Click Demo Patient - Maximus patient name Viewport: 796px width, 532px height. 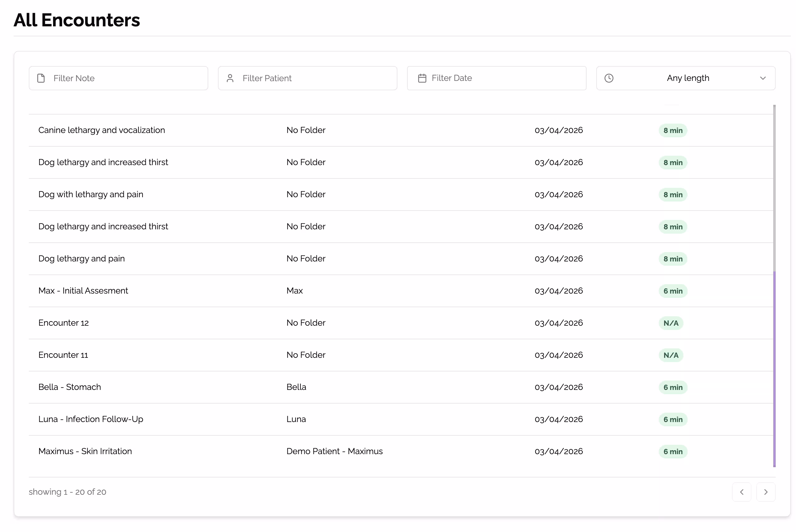click(334, 451)
